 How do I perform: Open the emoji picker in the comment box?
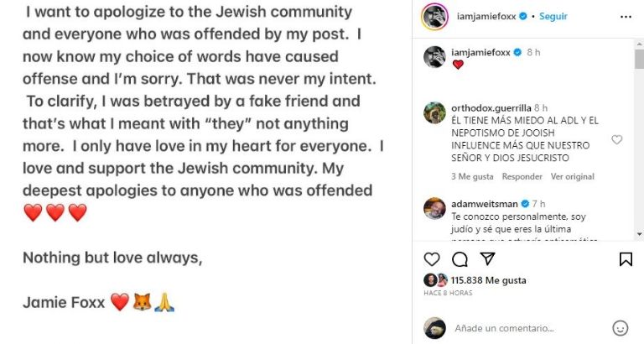pos(621,328)
